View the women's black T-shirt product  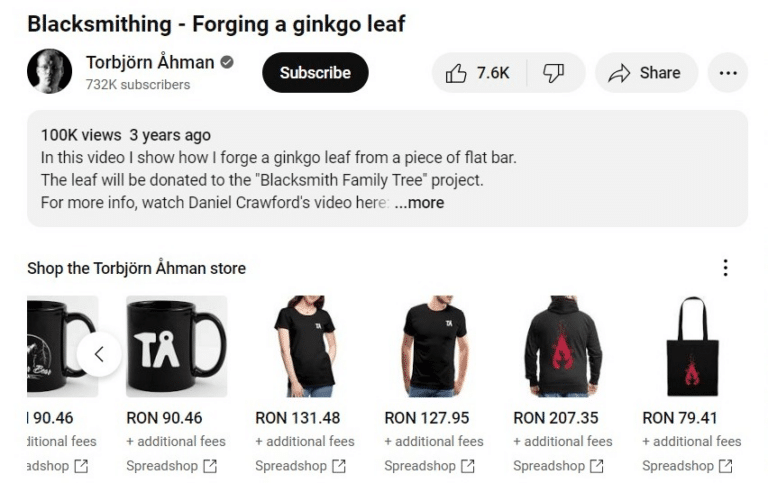(305, 347)
